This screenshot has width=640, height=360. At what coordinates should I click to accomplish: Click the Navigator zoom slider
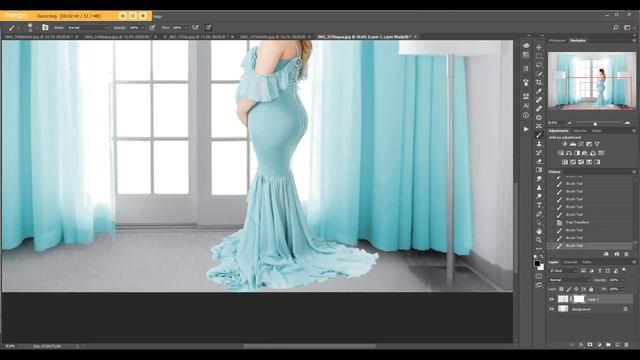pos(595,123)
